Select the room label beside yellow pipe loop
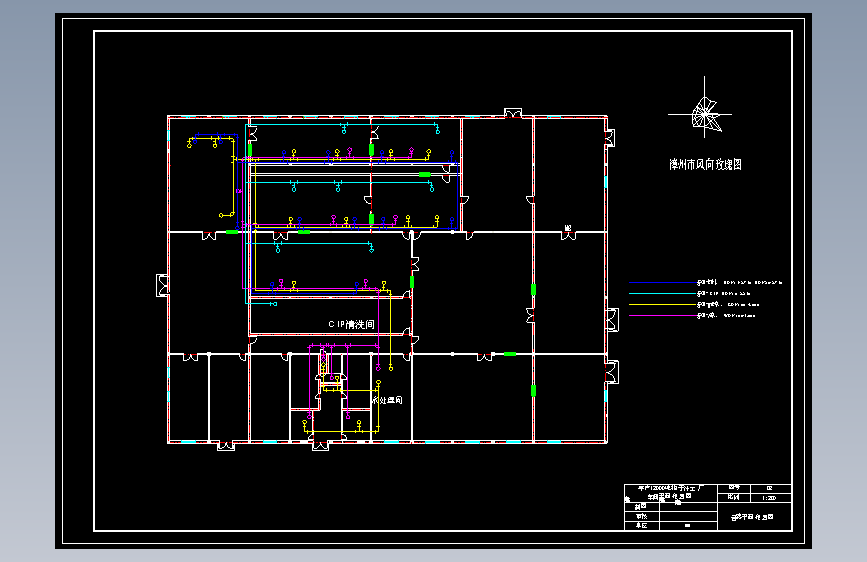 (x=388, y=400)
